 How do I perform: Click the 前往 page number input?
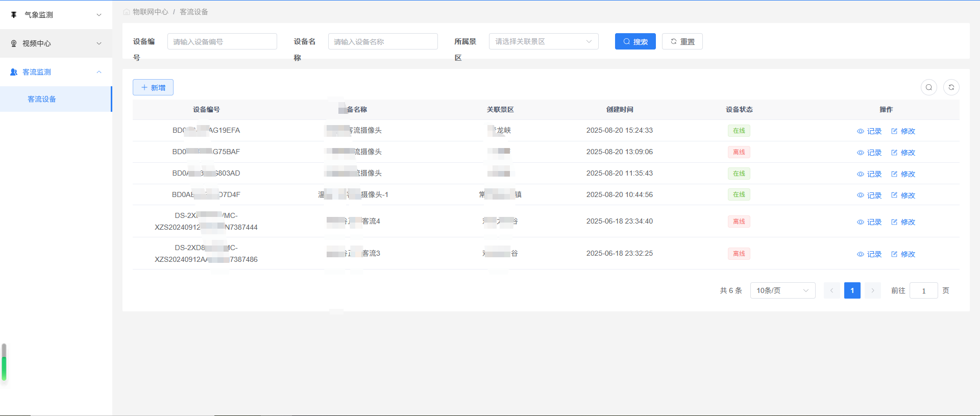pyautogui.click(x=924, y=290)
